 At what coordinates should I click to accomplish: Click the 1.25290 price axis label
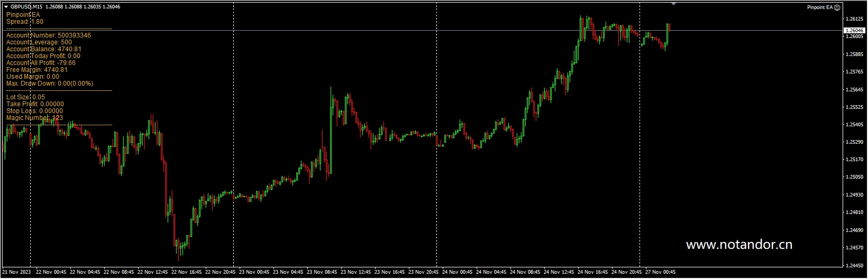tap(854, 142)
